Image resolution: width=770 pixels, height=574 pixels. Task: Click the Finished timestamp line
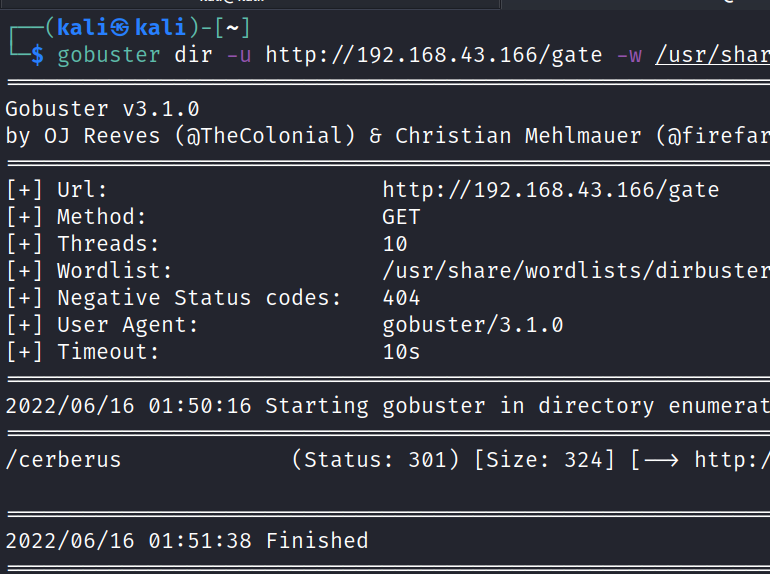[x=186, y=541]
